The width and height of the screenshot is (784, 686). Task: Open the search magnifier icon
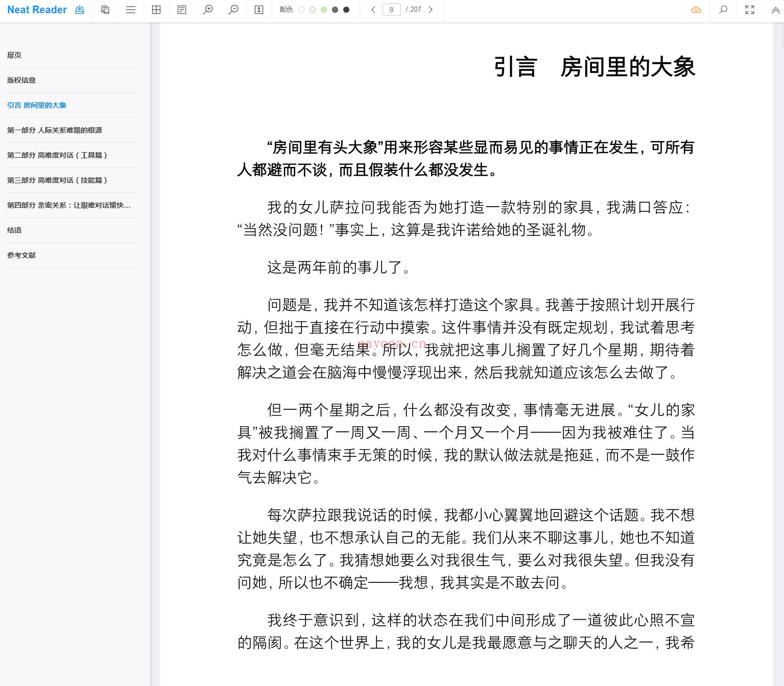[723, 10]
